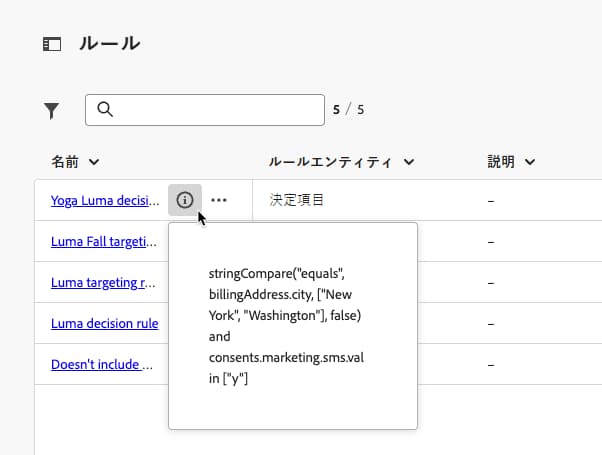Open the Doesn't include ... rule
602x455 pixels.
102,364
